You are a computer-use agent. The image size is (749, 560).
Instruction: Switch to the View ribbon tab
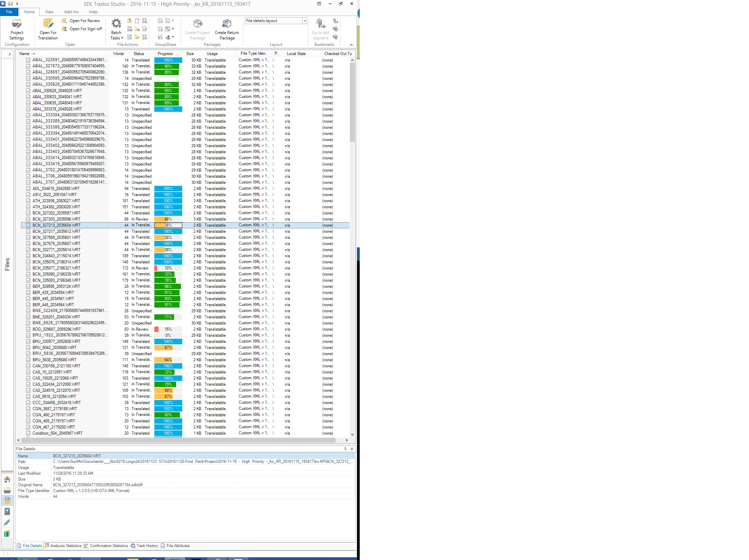(x=49, y=12)
